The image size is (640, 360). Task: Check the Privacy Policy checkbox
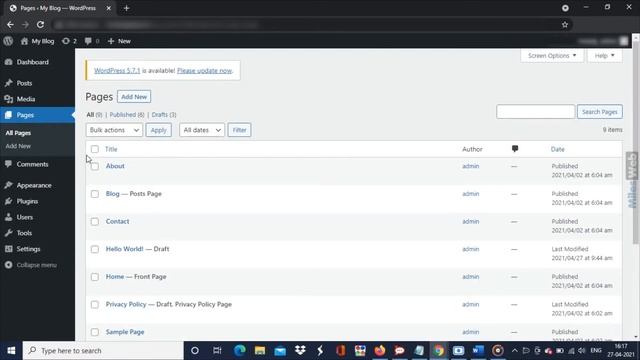pyautogui.click(x=95, y=305)
